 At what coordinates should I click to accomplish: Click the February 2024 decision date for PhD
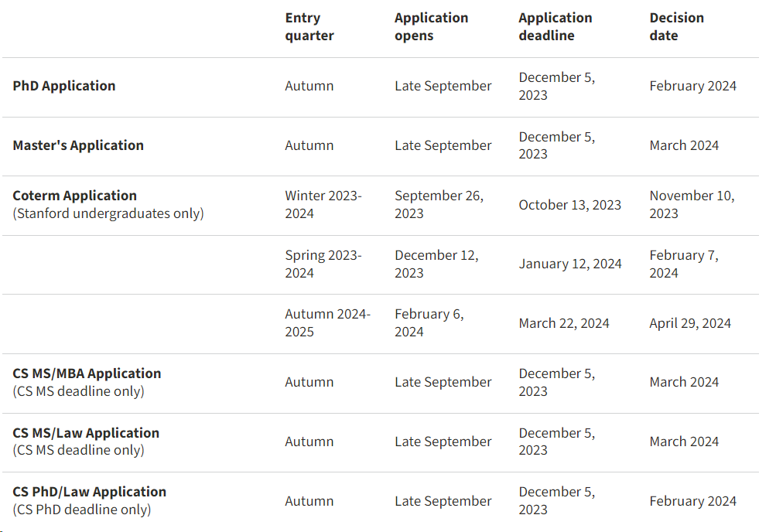point(693,86)
